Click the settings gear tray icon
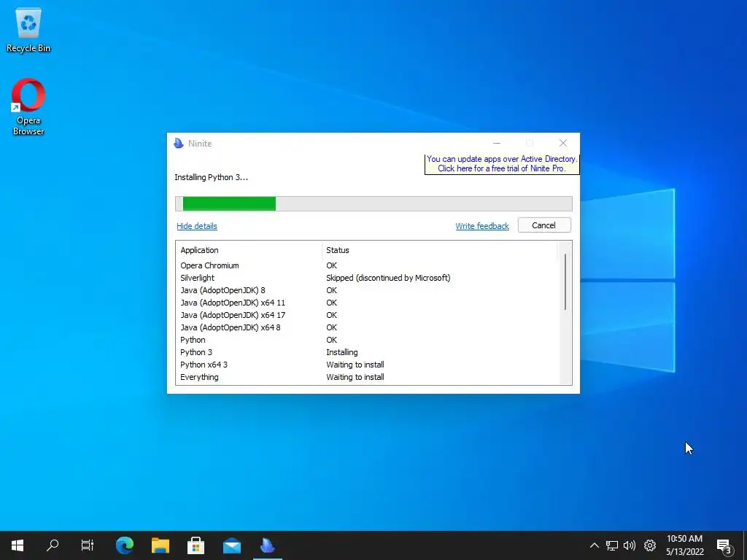This screenshot has height=560, width=747. point(650,545)
